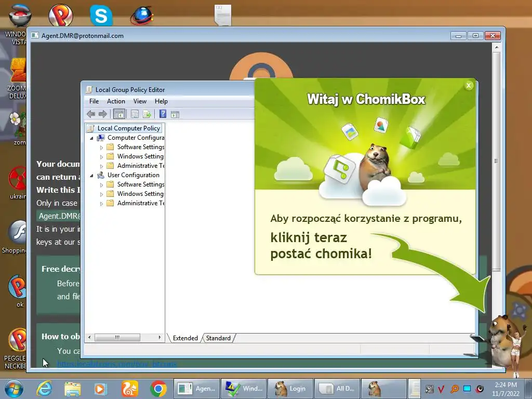Image resolution: width=532 pixels, height=399 pixels.
Task: Launch UC Browser from taskbar
Action: tap(129, 389)
